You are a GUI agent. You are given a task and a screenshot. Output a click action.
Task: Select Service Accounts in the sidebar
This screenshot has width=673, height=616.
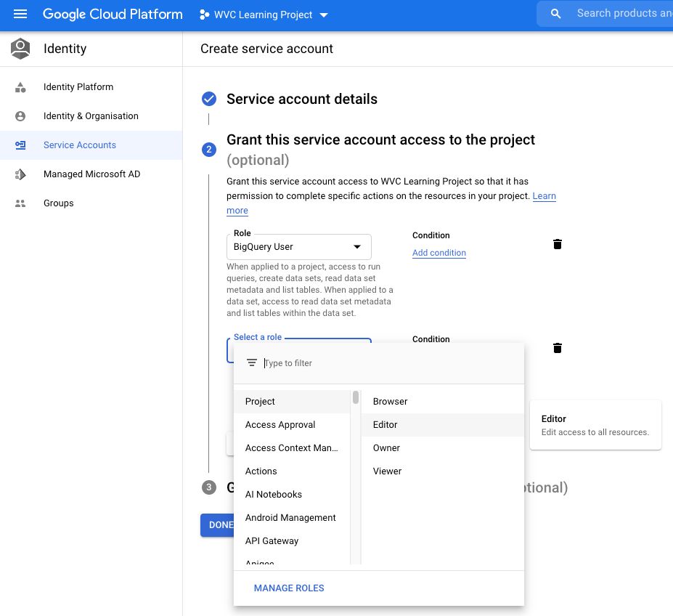pyautogui.click(x=80, y=145)
